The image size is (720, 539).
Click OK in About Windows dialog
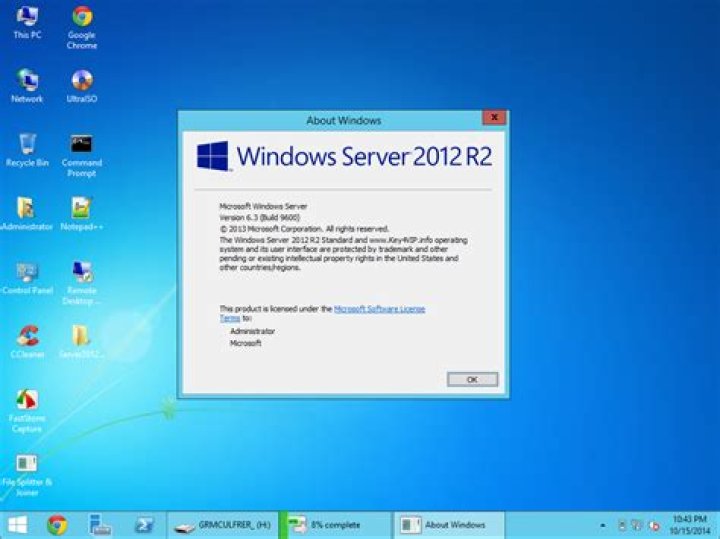(472, 380)
